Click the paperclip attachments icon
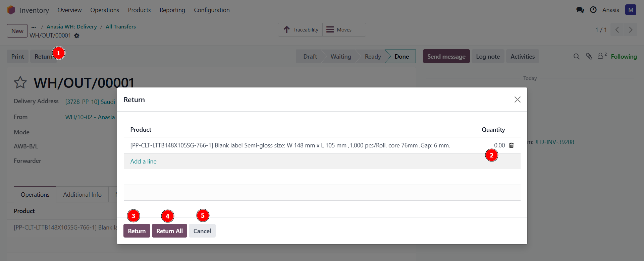This screenshot has width=644, height=261. [x=589, y=57]
